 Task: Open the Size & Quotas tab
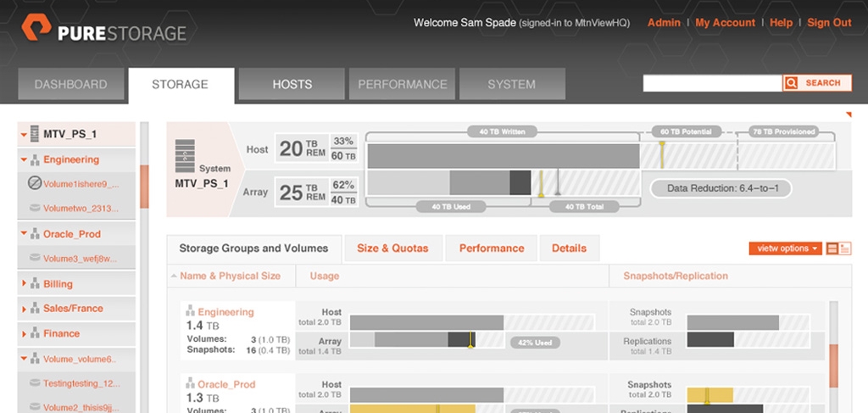pyautogui.click(x=392, y=248)
